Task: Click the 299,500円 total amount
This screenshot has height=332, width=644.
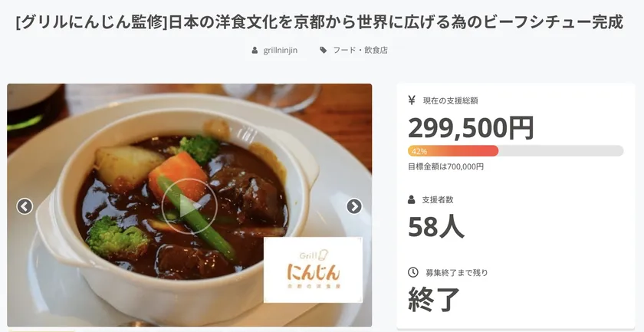Action: [471, 128]
